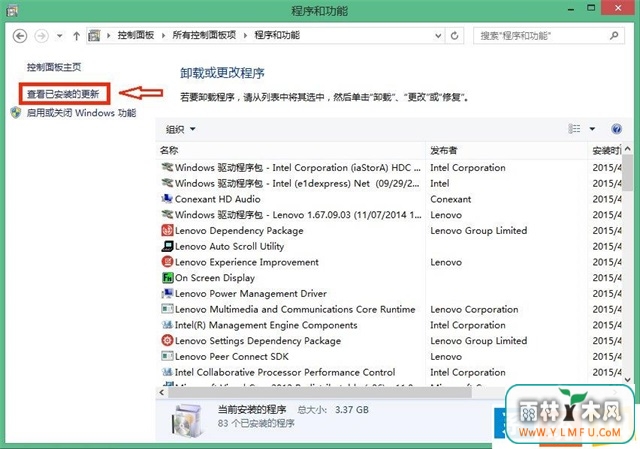The height and width of the screenshot is (449, 640).
Task: Click the magnifier search icon
Action: click(x=614, y=36)
